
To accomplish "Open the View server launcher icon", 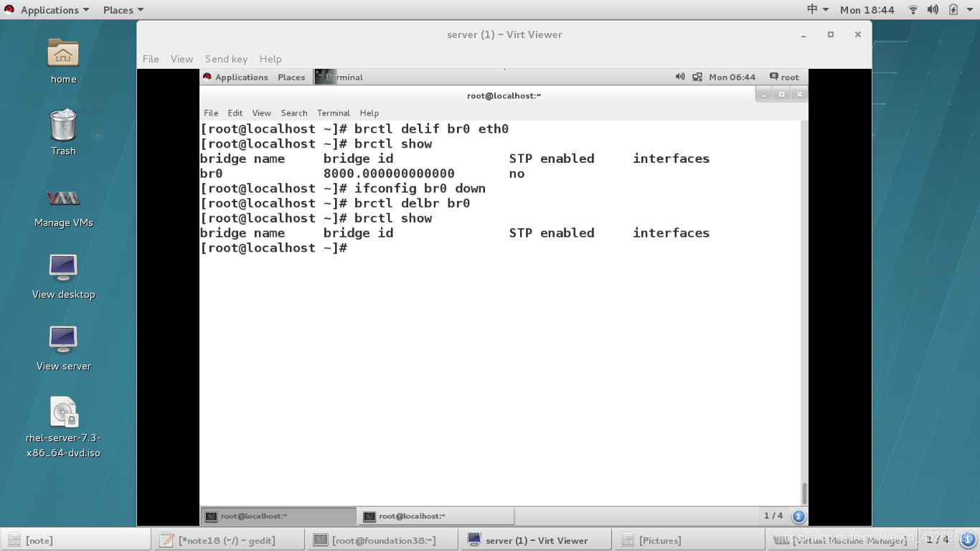I will click(x=63, y=340).
